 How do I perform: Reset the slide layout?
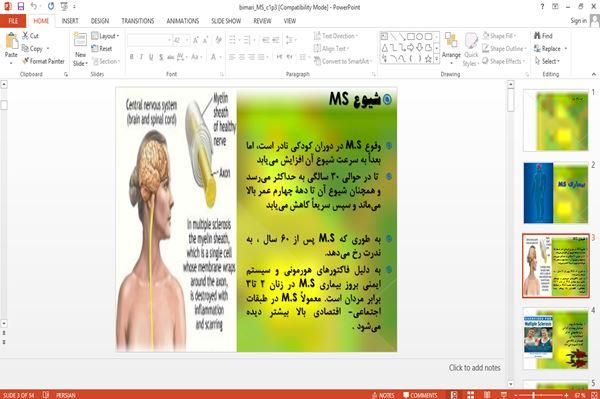tap(102, 49)
